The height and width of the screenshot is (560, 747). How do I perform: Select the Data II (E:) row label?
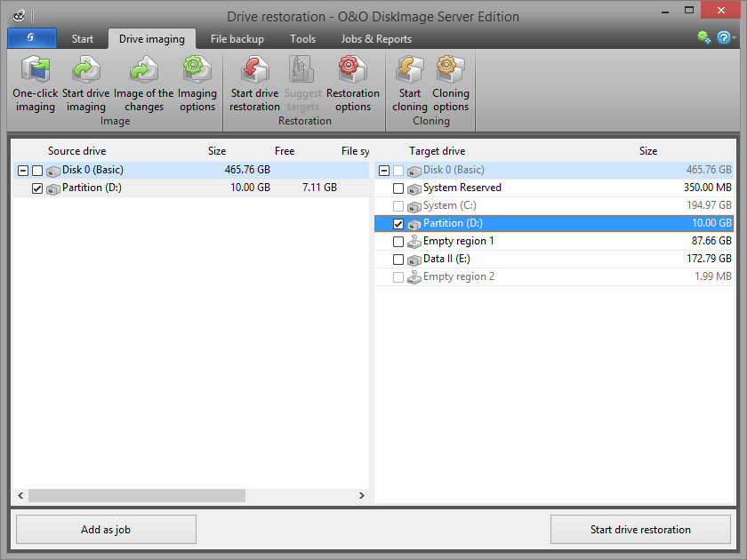446,259
